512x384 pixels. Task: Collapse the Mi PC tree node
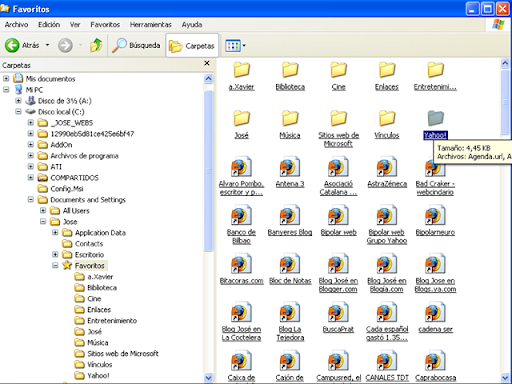[x=6, y=90]
